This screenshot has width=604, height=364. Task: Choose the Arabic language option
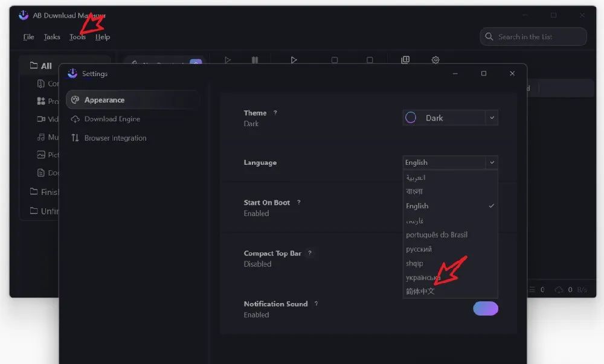(x=451, y=177)
